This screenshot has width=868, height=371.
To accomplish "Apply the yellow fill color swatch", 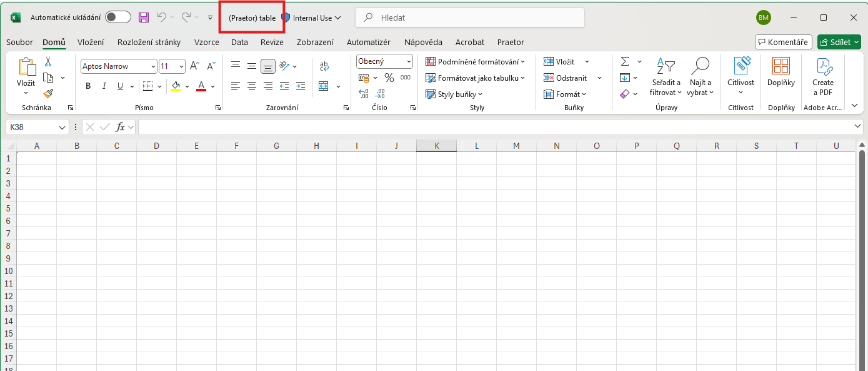I will pos(176,86).
